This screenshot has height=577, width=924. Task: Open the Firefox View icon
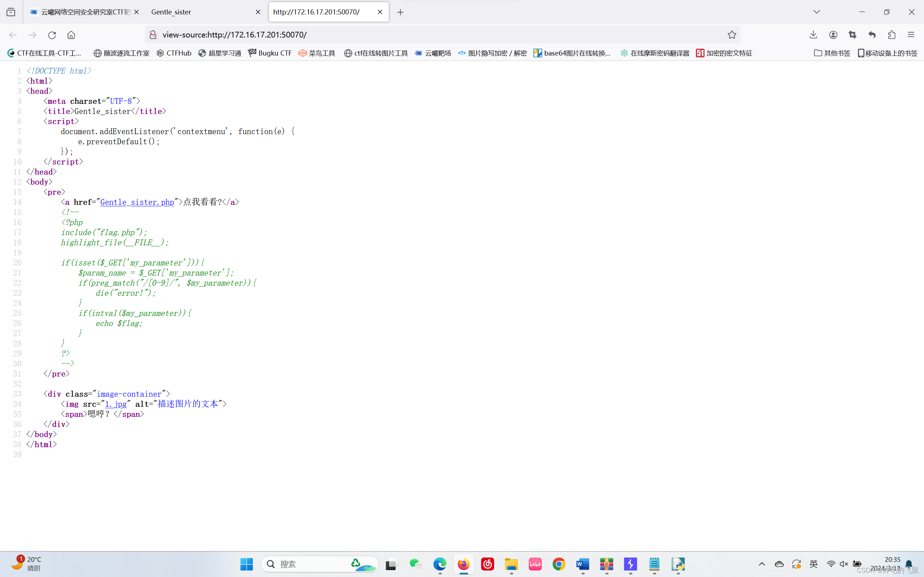click(11, 12)
